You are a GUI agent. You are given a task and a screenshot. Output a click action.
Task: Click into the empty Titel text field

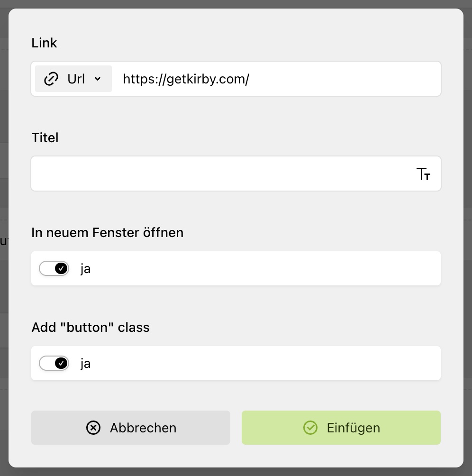[218, 174]
